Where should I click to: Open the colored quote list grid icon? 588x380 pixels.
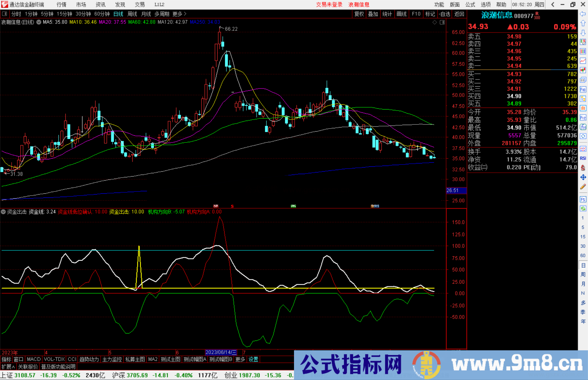(583, 51)
